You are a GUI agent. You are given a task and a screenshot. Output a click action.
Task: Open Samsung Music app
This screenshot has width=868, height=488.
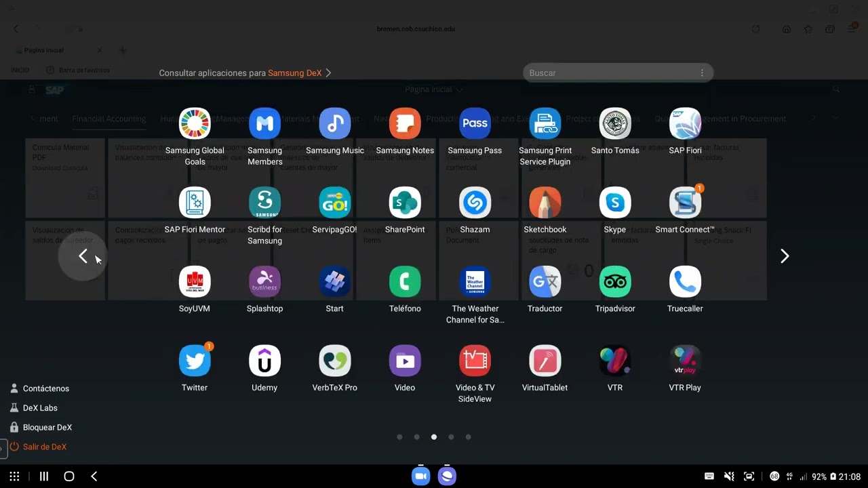pyautogui.click(x=335, y=123)
